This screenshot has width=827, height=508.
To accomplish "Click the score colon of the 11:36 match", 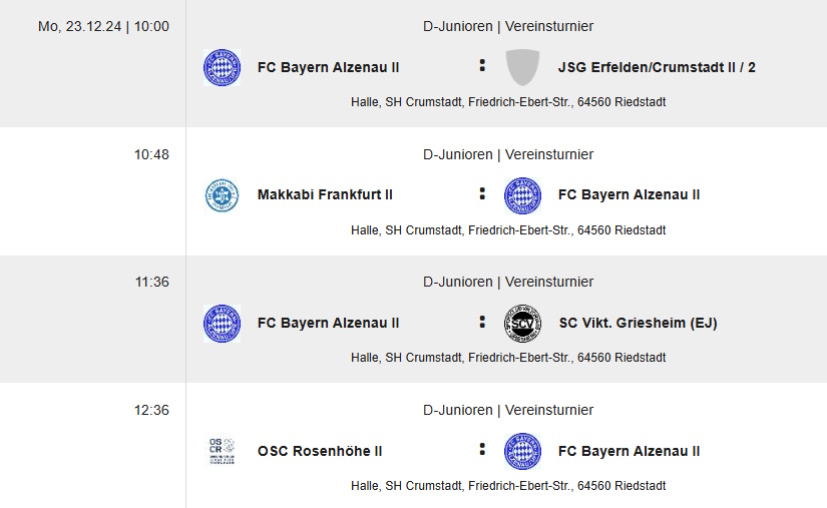I will pos(482,322).
